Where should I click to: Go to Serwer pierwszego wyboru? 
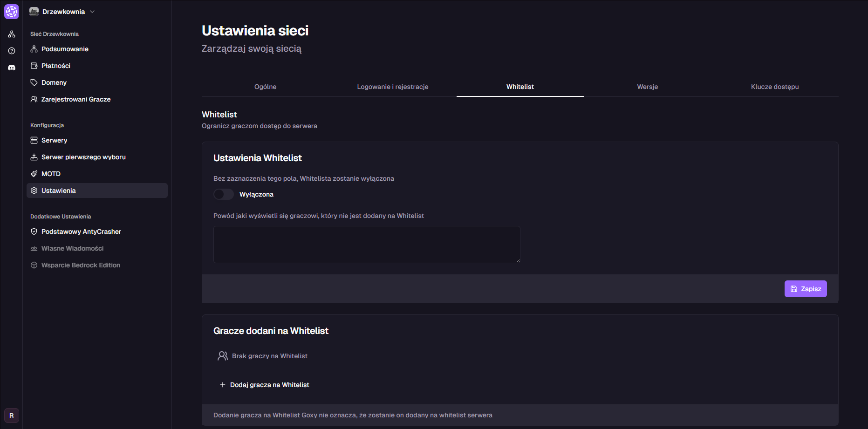point(83,157)
